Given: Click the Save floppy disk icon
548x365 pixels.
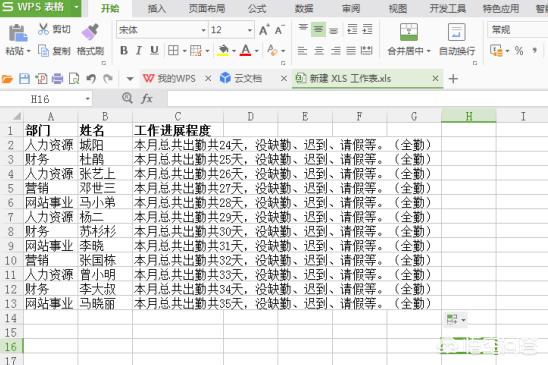Looking at the screenshot, I should (24, 79).
